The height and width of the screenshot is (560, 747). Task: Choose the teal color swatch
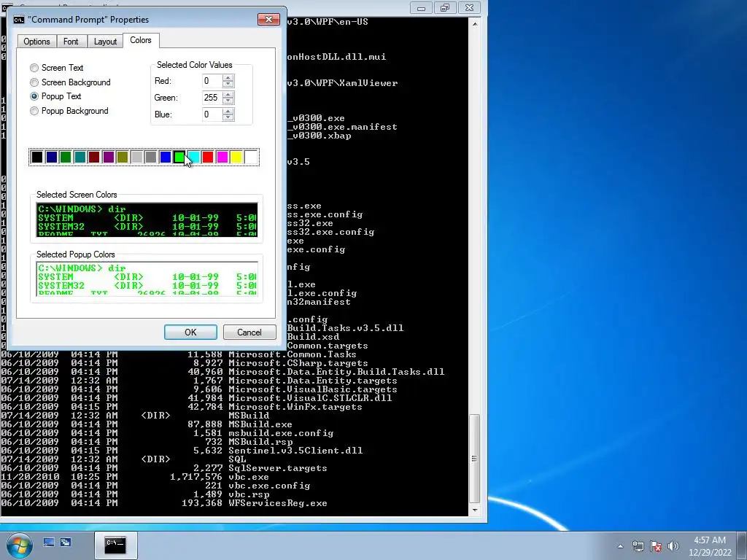pos(80,157)
